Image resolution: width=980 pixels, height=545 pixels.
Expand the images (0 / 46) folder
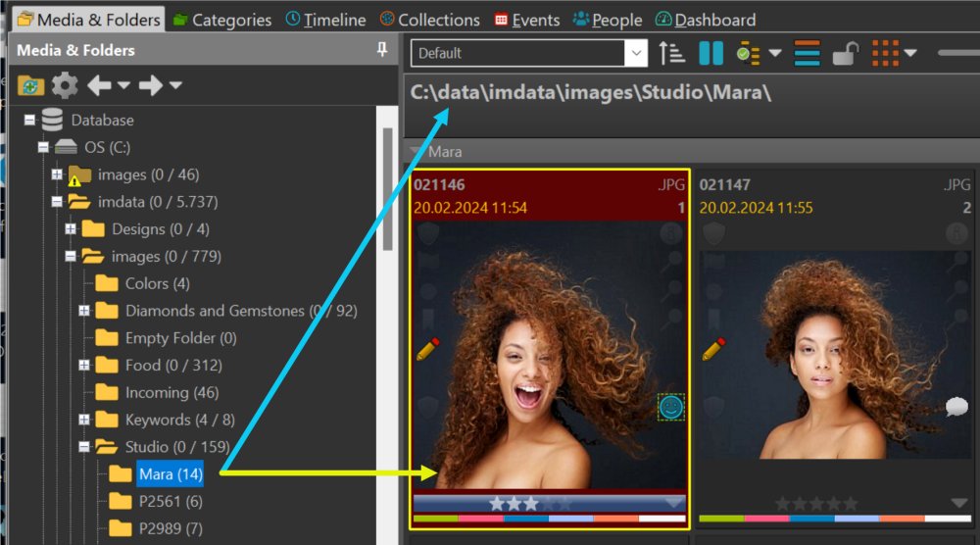pyautogui.click(x=57, y=174)
